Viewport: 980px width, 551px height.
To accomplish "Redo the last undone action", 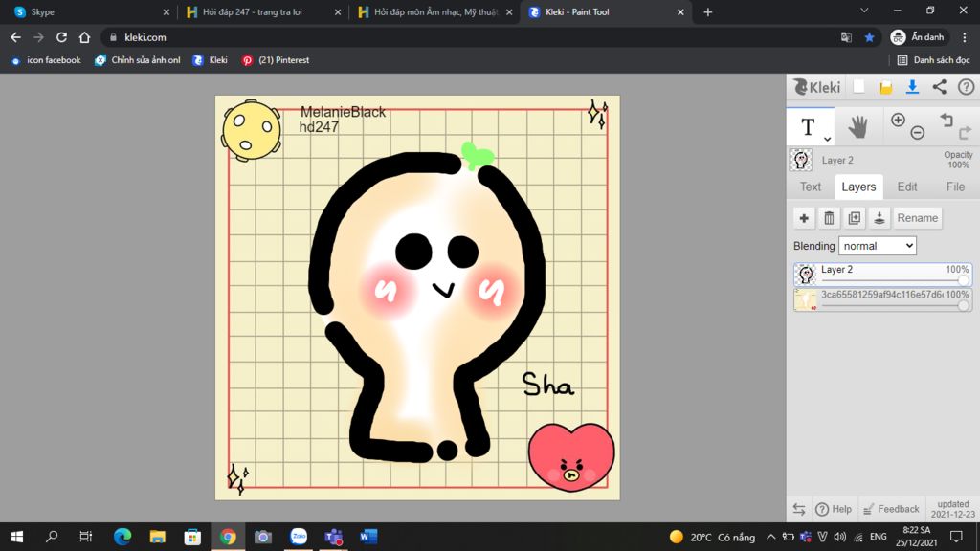I will (x=965, y=132).
